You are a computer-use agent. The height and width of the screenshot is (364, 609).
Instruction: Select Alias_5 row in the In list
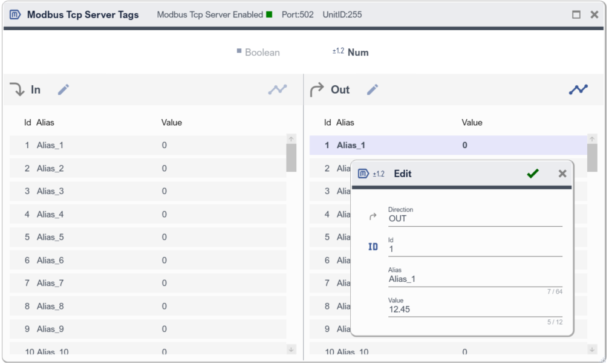148,238
